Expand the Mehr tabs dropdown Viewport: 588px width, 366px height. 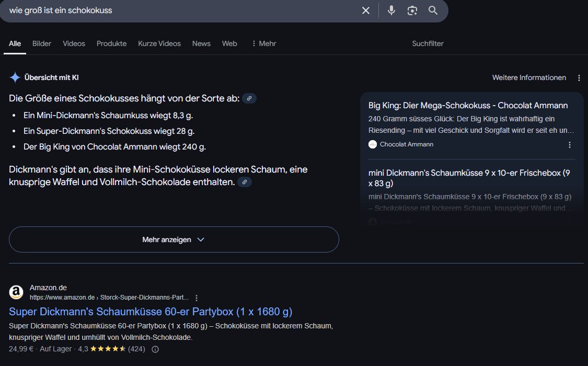click(x=264, y=43)
